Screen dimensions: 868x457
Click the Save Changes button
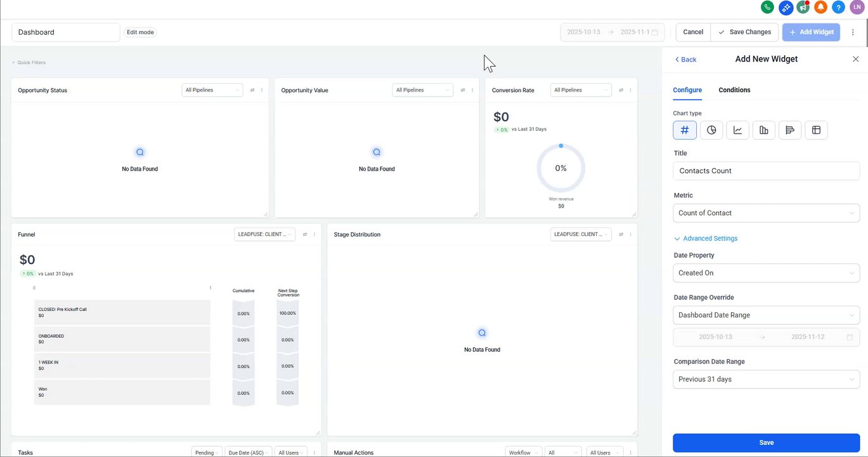click(x=744, y=32)
